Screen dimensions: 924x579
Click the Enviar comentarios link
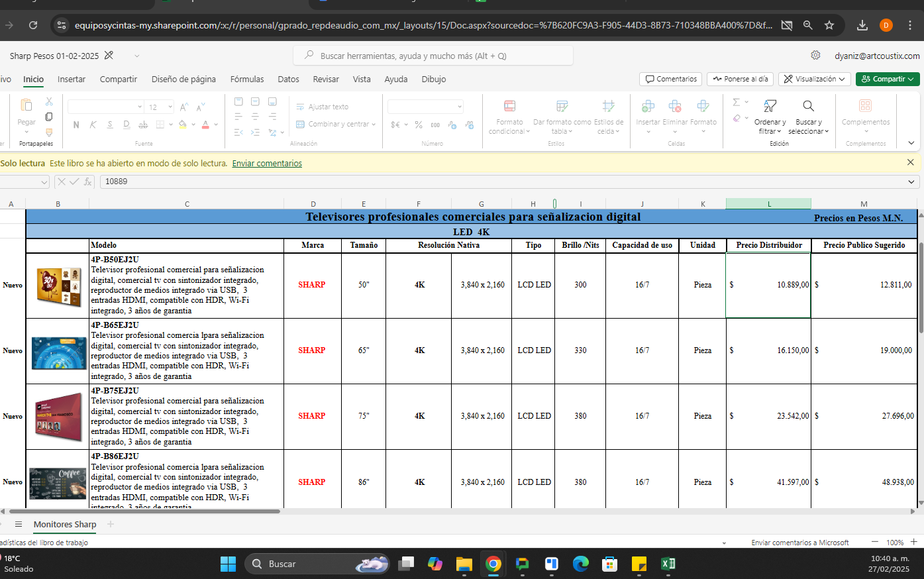[x=267, y=163]
